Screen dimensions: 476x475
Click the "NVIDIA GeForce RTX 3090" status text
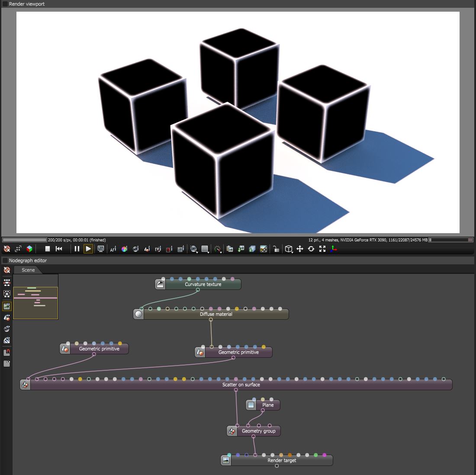pos(363,240)
